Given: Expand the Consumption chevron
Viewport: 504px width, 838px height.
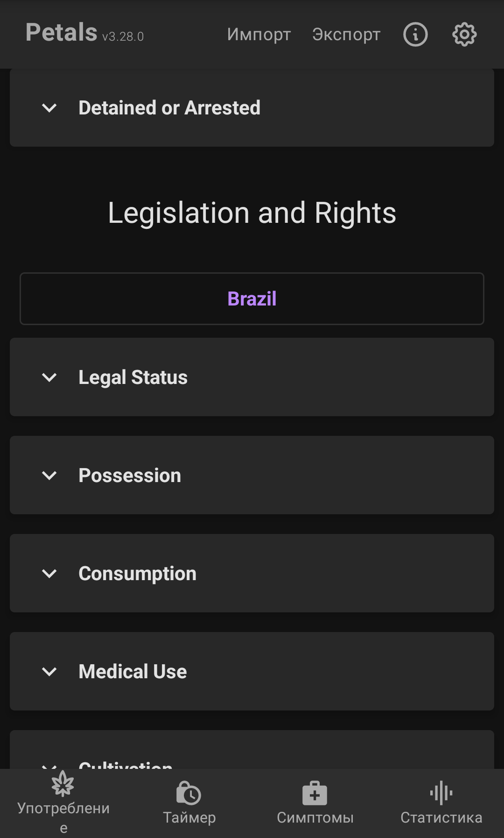Looking at the screenshot, I should pos(49,574).
